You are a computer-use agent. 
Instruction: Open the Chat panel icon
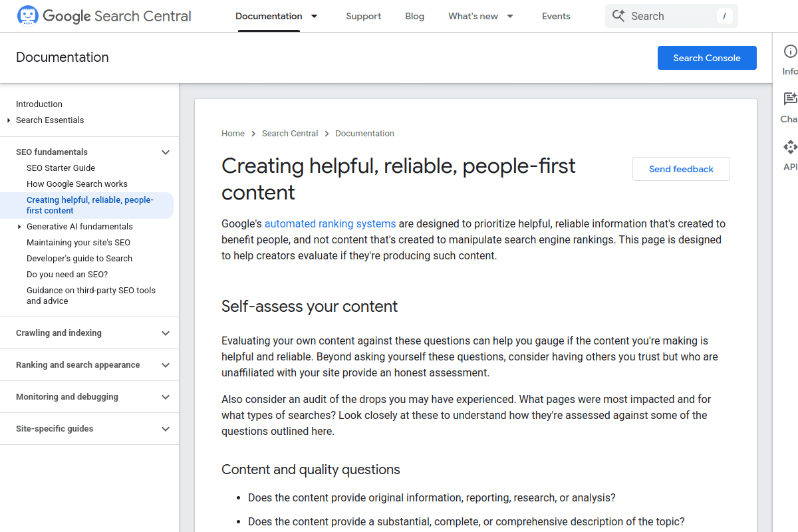790,99
